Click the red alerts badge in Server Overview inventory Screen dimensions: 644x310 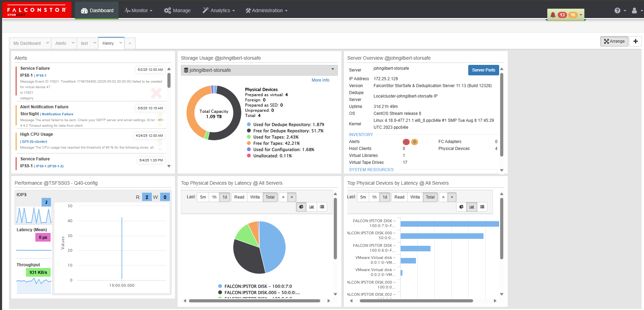(406, 142)
